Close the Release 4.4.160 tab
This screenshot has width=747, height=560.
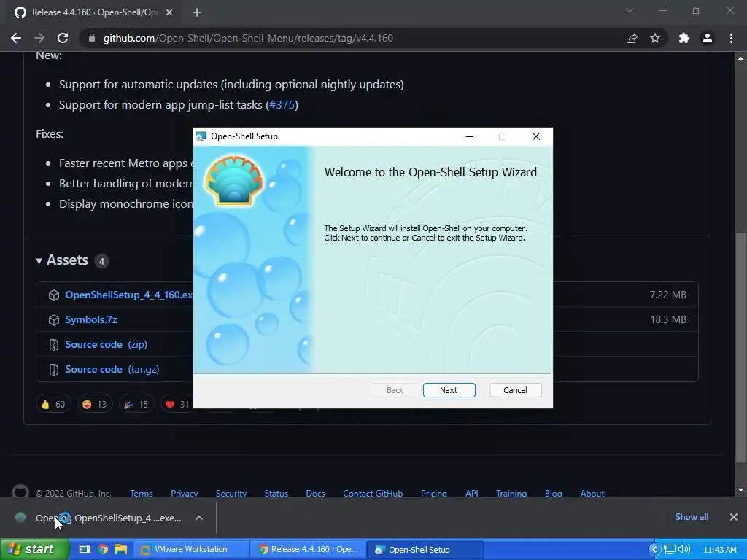[169, 12]
